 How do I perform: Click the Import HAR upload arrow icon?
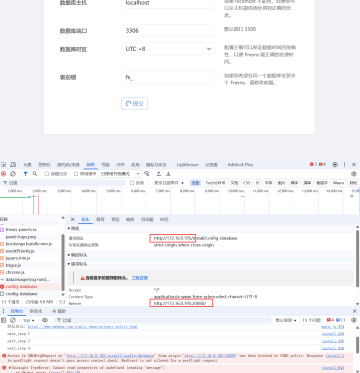(x=159, y=174)
